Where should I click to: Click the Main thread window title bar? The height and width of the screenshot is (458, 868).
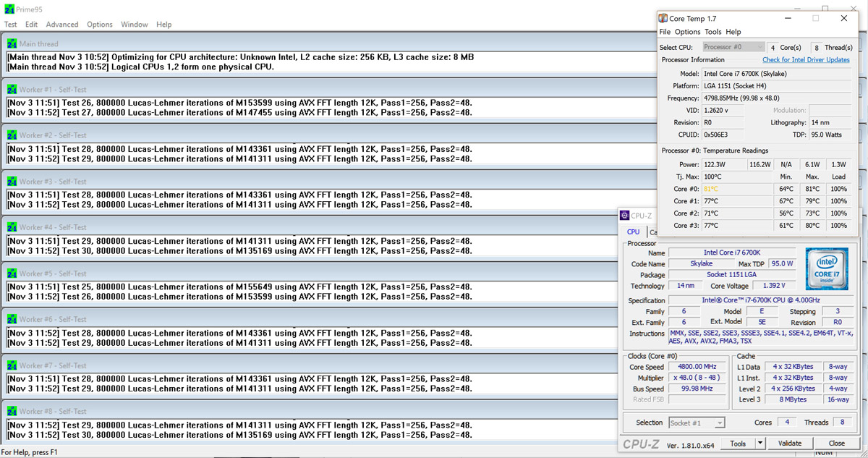click(330, 44)
